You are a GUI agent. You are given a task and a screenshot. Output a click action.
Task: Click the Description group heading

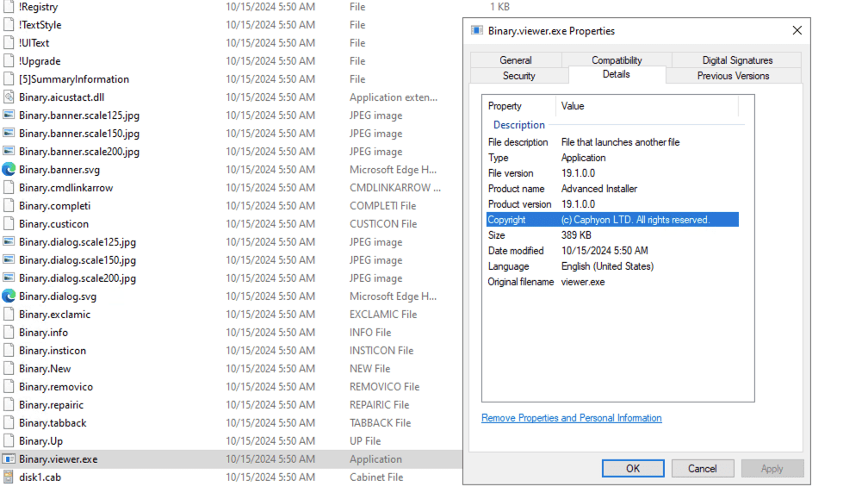tap(518, 125)
